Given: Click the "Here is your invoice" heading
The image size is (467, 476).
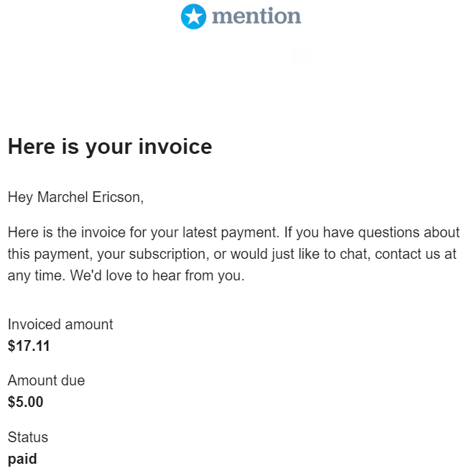Looking at the screenshot, I should click(x=110, y=147).
